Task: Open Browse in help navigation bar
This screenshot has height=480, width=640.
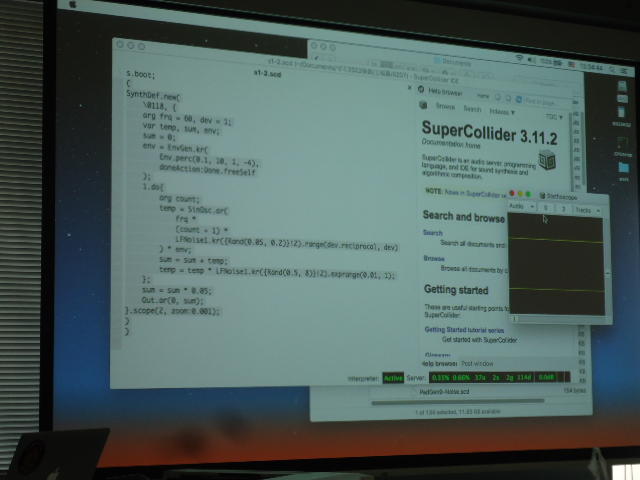Action: pos(445,107)
